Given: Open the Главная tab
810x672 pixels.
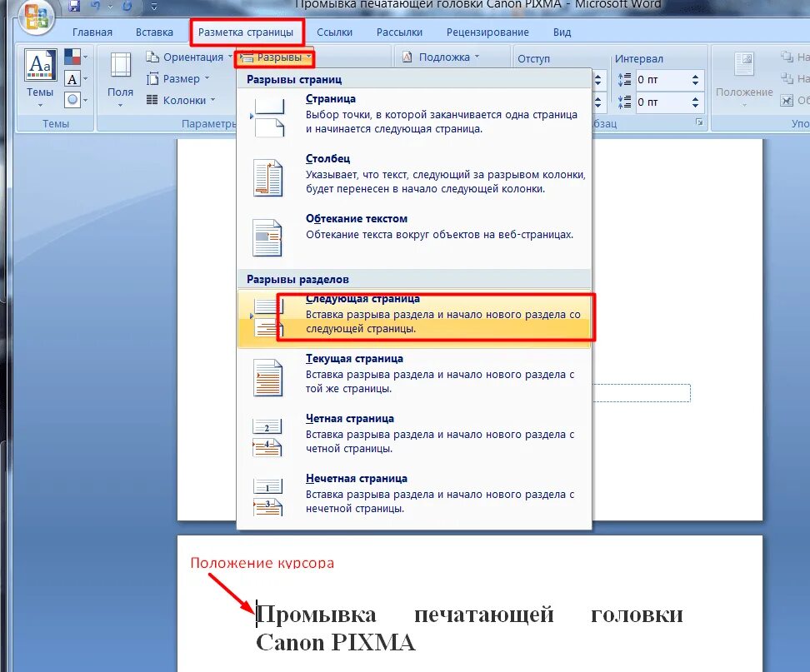Looking at the screenshot, I should (92, 32).
